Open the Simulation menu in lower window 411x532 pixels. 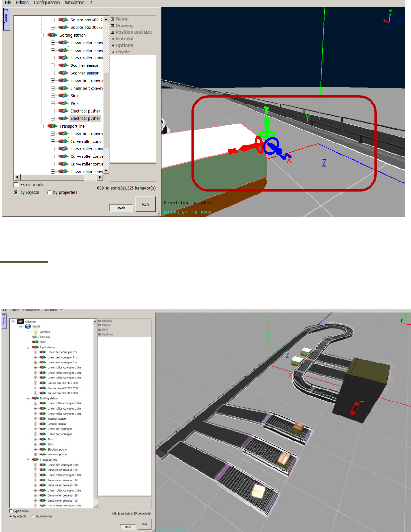click(x=50, y=310)
